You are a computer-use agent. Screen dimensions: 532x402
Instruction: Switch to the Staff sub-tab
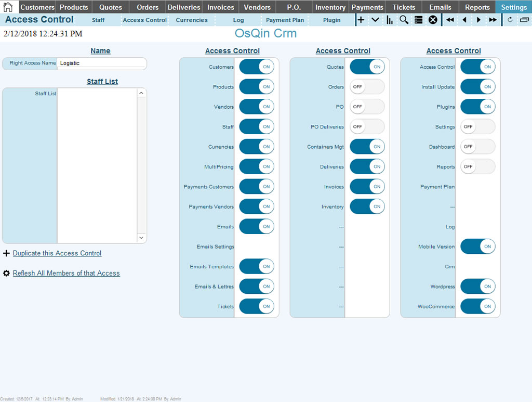pyautogui.click(x=98, y=20)
